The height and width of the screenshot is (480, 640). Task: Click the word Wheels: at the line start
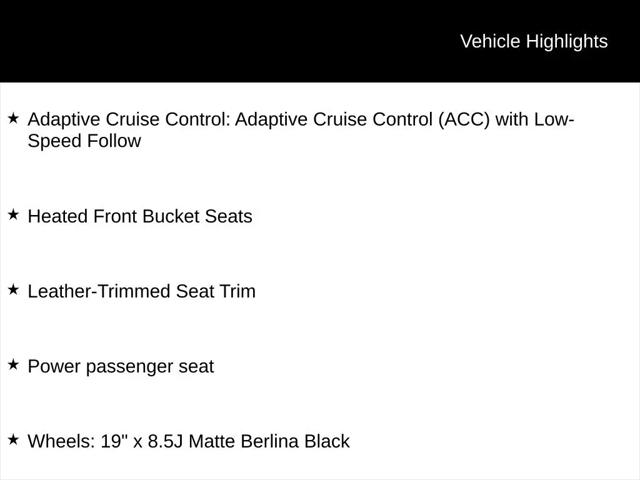[61, 442]
